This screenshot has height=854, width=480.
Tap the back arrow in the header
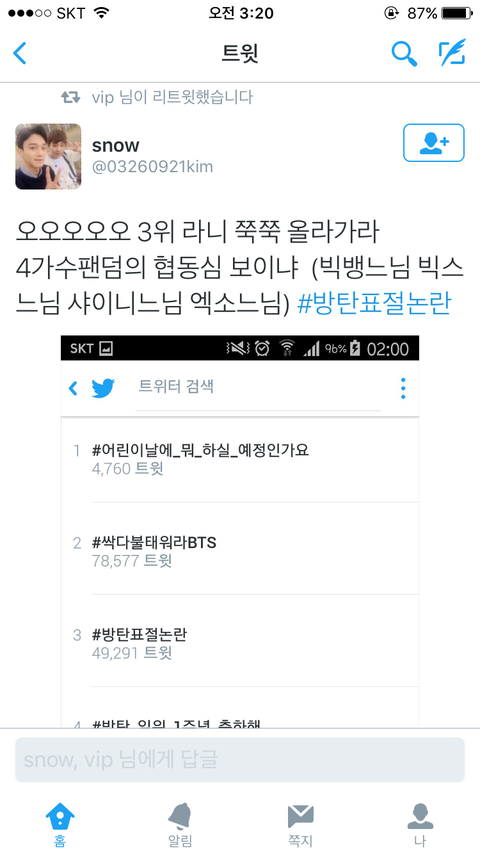click(x=20, y=53)
